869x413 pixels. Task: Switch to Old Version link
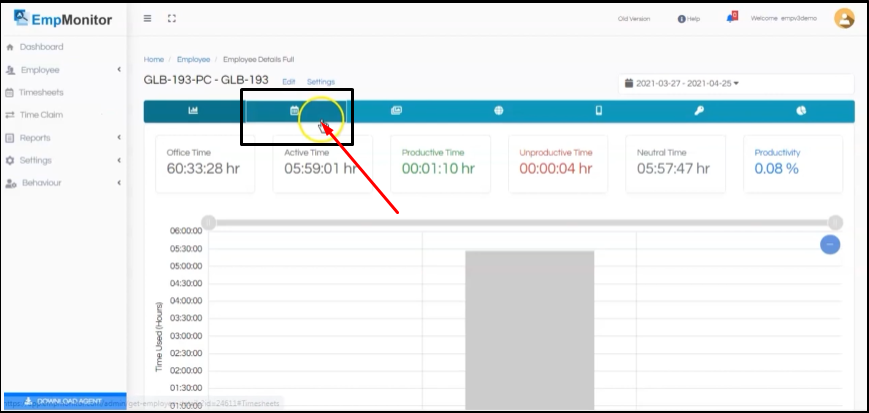[634, 19]
